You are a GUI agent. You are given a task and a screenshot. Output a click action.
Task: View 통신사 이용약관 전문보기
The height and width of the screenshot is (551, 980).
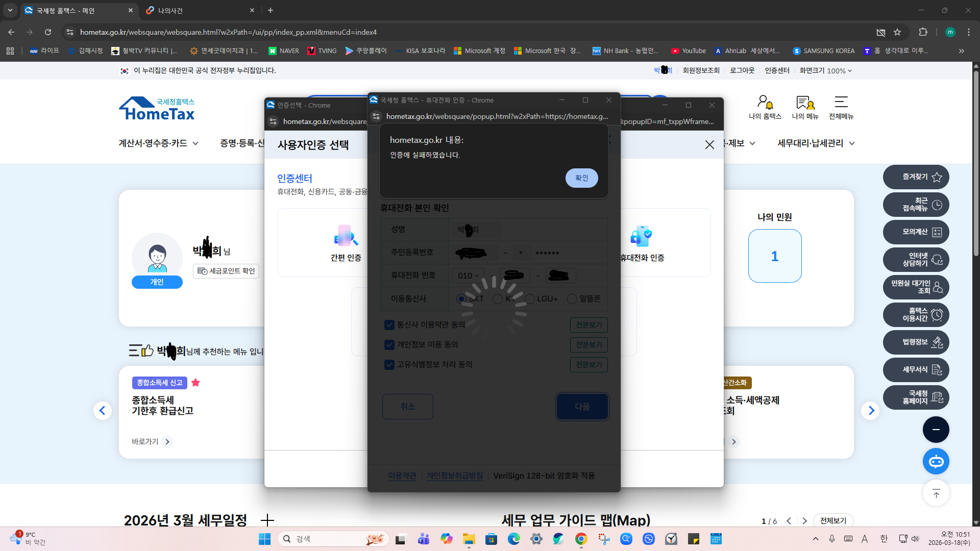click(x=589, y=325)
